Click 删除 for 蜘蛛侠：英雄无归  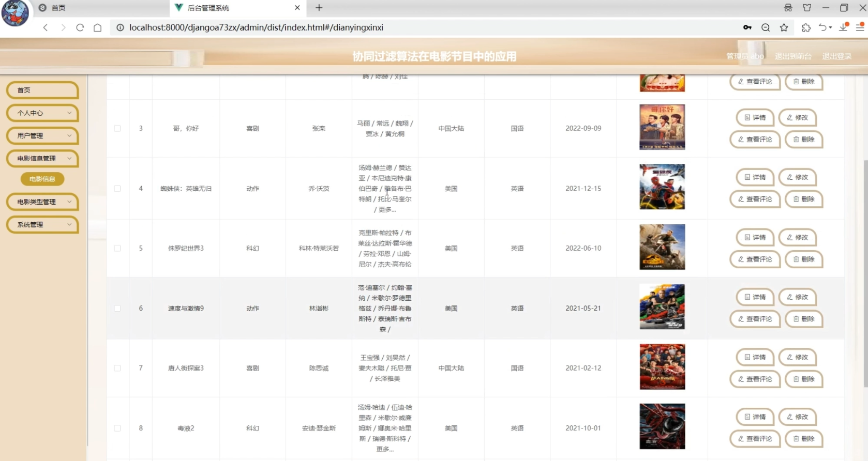click(x=804, y=199)
